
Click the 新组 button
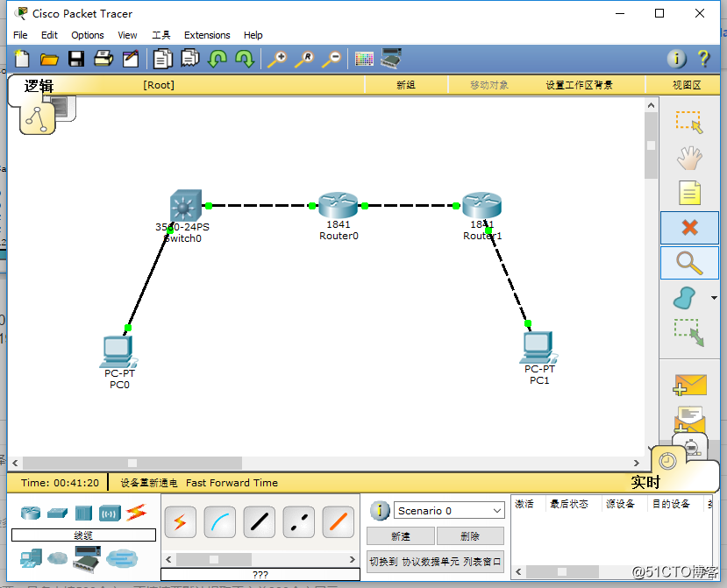(406, 85)
